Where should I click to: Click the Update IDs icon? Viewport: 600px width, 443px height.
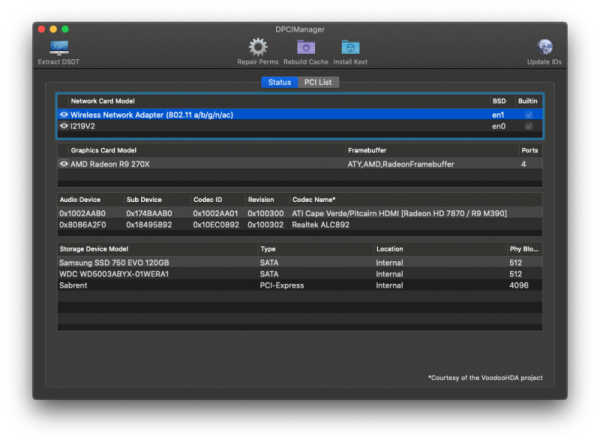click(545, 47)
